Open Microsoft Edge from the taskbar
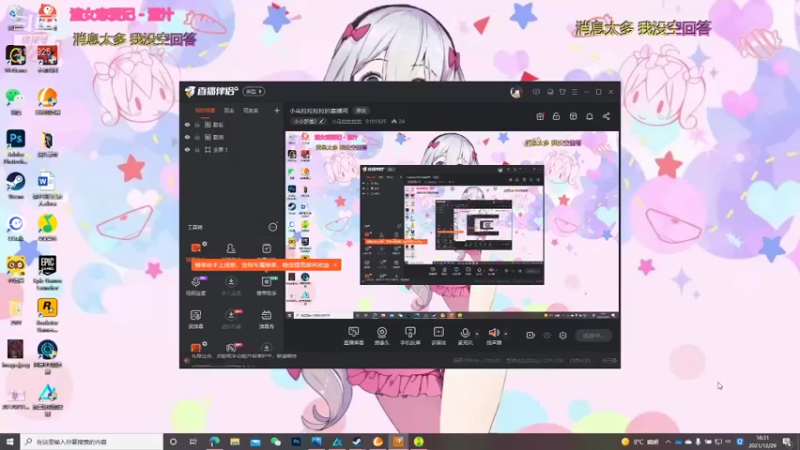 214,441
